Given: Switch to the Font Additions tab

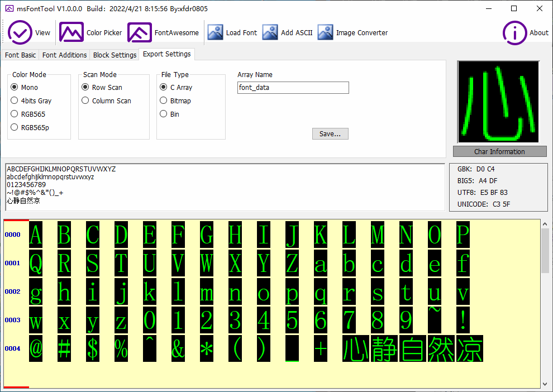Looking at the screenshot, I should pos(64,55).
